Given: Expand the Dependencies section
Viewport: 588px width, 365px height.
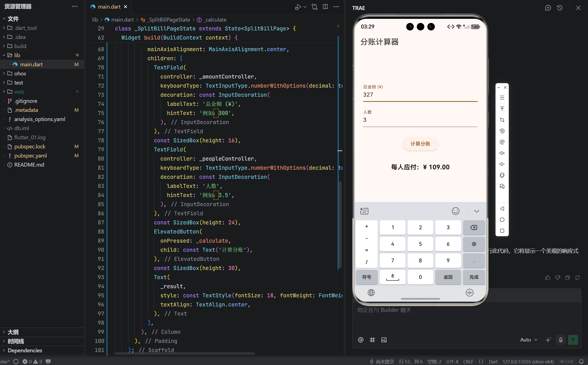Looking at the screenshot, I should coord(25,350).
